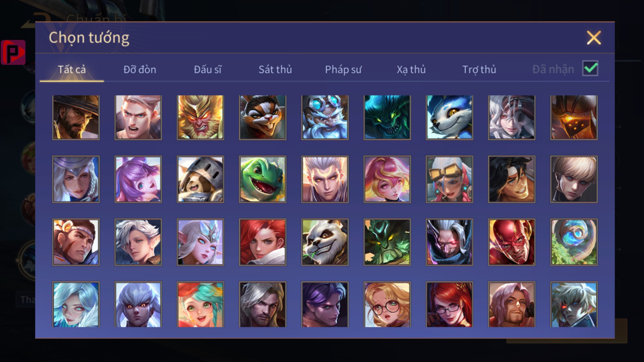Switch to Trợ thủ tab
This screenshot has width=644, height=362.
coord(479,70)
